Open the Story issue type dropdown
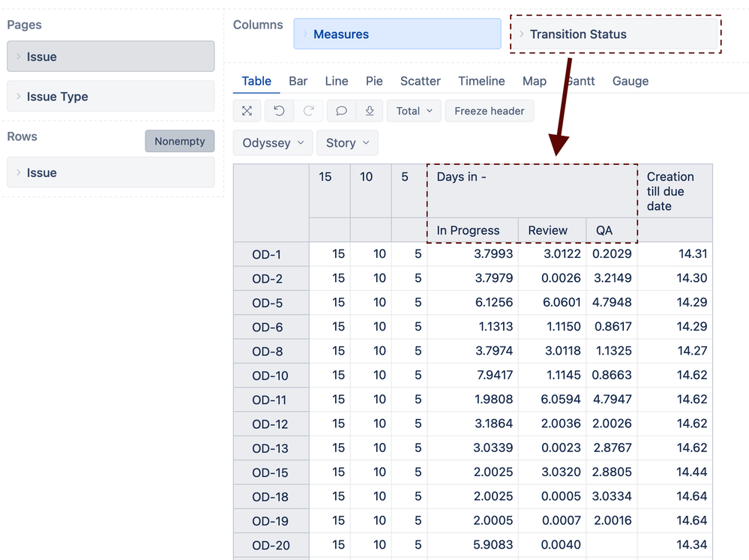Viewport: 749px width, 560px height. pos(347,142)
